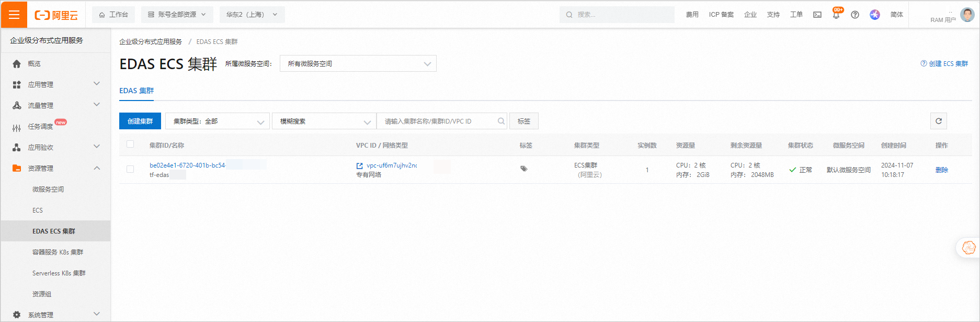The width and height of the screenshot is (980, 322).
Task: Click the tag icon in cluster row
Action: [x=524, y=169]
